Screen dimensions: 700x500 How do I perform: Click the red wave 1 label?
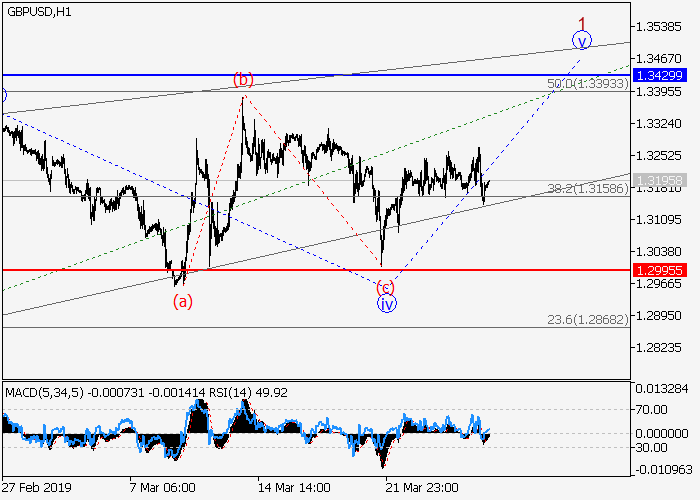(x=582, y=21)
